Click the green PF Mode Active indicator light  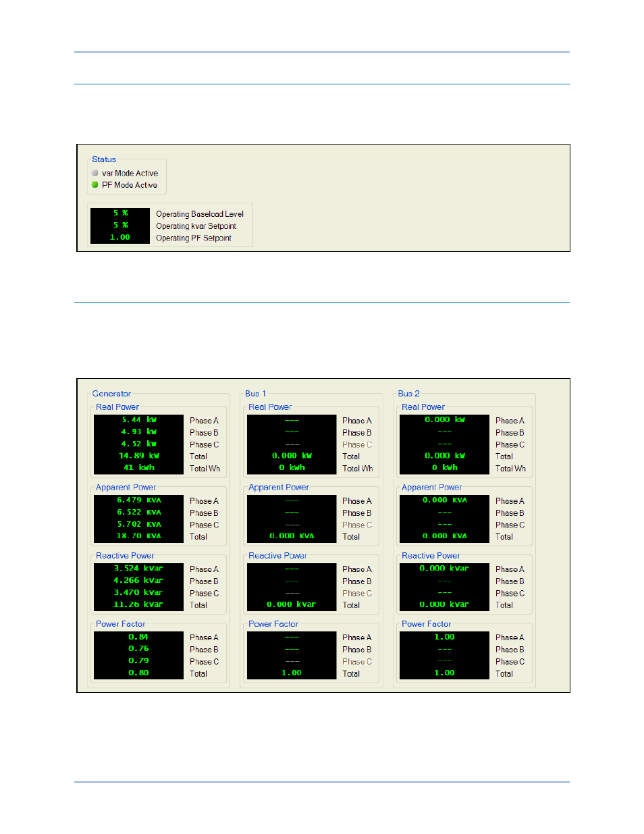(x=95, y=184)
